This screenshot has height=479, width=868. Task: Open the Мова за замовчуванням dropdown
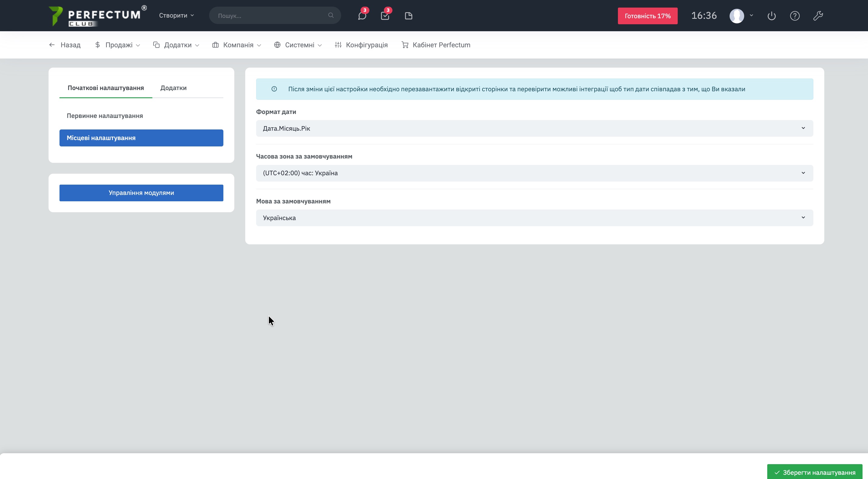point(534,218)
